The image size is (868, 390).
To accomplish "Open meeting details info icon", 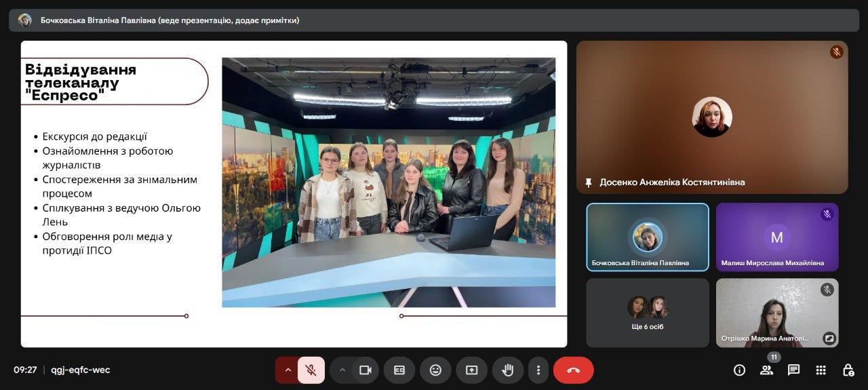I will [740, 370].
